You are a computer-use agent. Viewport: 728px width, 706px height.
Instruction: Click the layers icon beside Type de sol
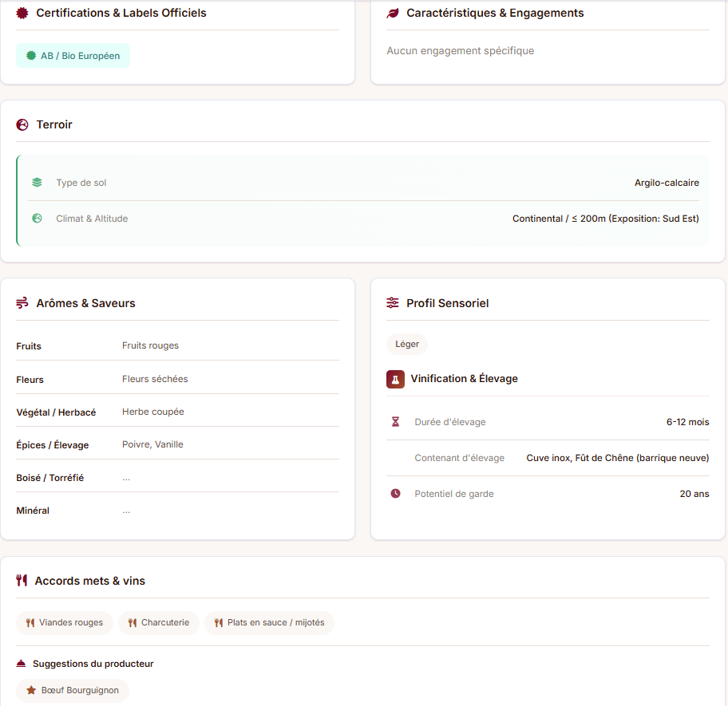37,183
